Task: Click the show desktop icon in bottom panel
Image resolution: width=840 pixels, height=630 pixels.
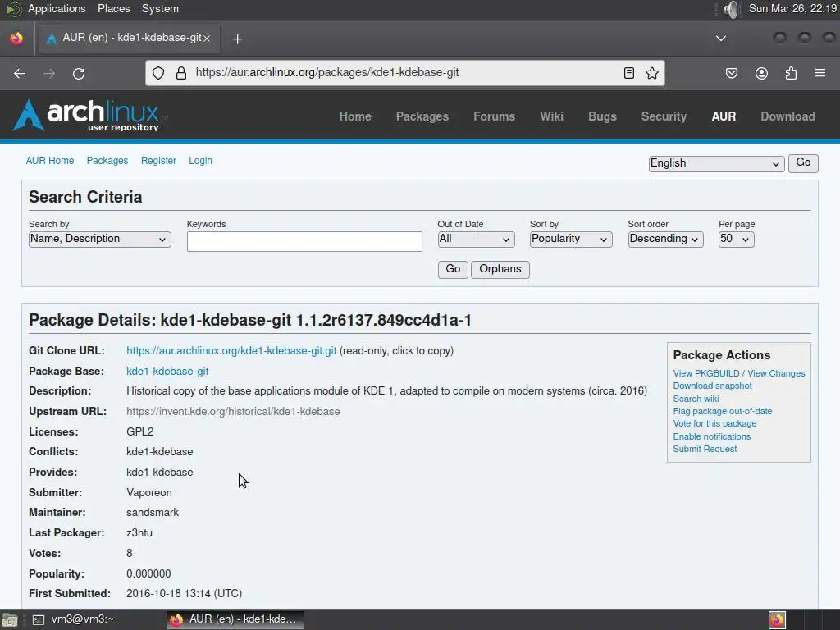Action: pyautogui.click(x=10, y=620)
